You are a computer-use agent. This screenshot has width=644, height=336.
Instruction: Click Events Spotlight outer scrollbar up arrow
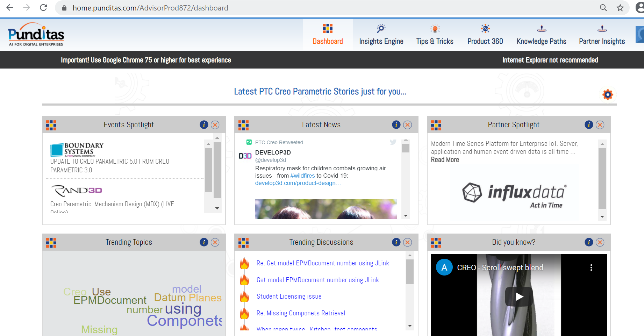pos(217,138)
